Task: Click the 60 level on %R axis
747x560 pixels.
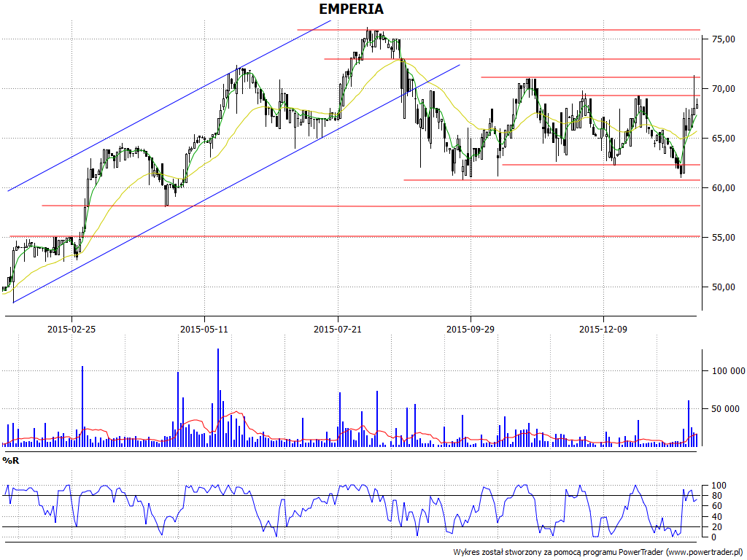Action: point(716,506)
